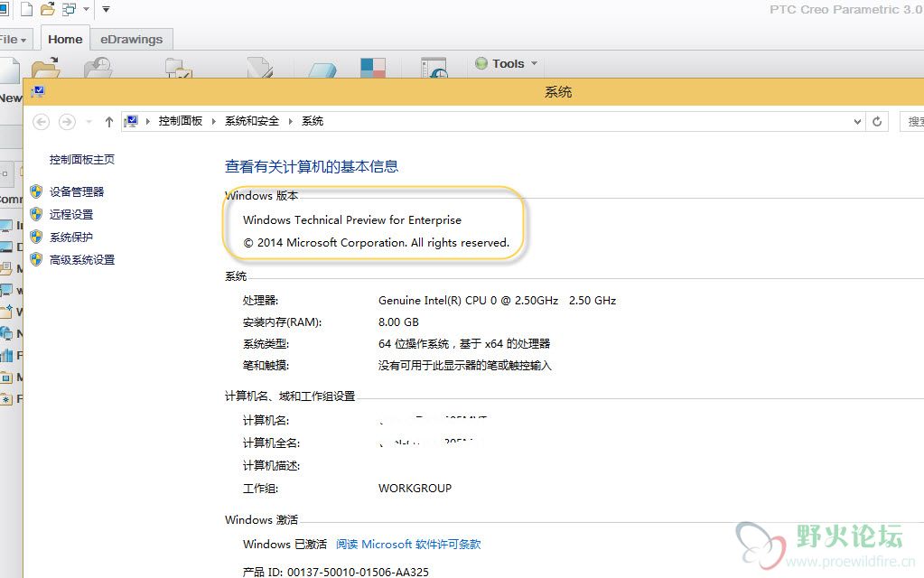This screenshot has width=924, height=578.
Task: Select 系统 in the address breadcrumb
Action: pyautogui.click(x=313, y=121)
